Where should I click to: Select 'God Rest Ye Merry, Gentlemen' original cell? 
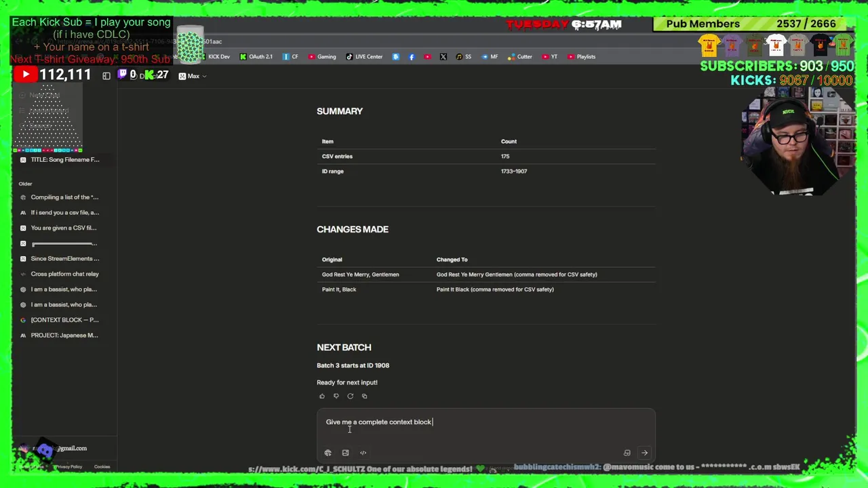[361, 274]
